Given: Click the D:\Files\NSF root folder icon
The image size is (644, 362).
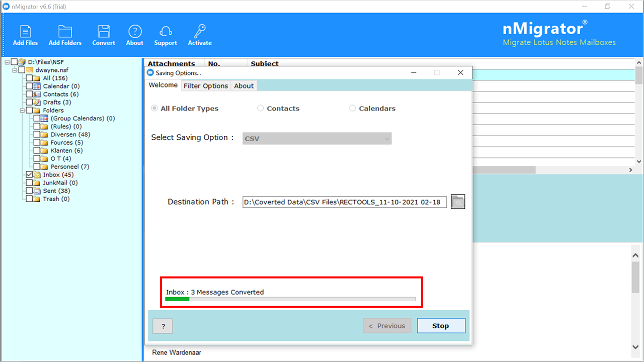Looking at the screenshot, I should (x=22, y=62).
